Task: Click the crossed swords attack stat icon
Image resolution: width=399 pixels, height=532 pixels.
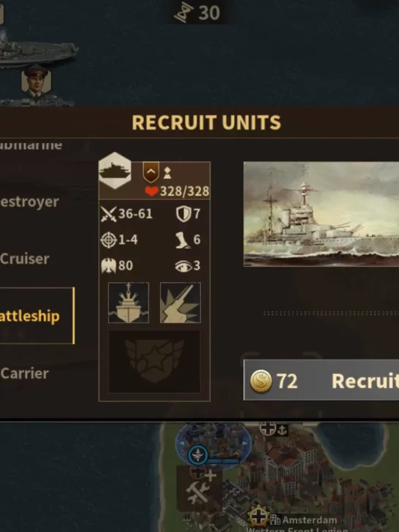Action: tap(108, 214)
